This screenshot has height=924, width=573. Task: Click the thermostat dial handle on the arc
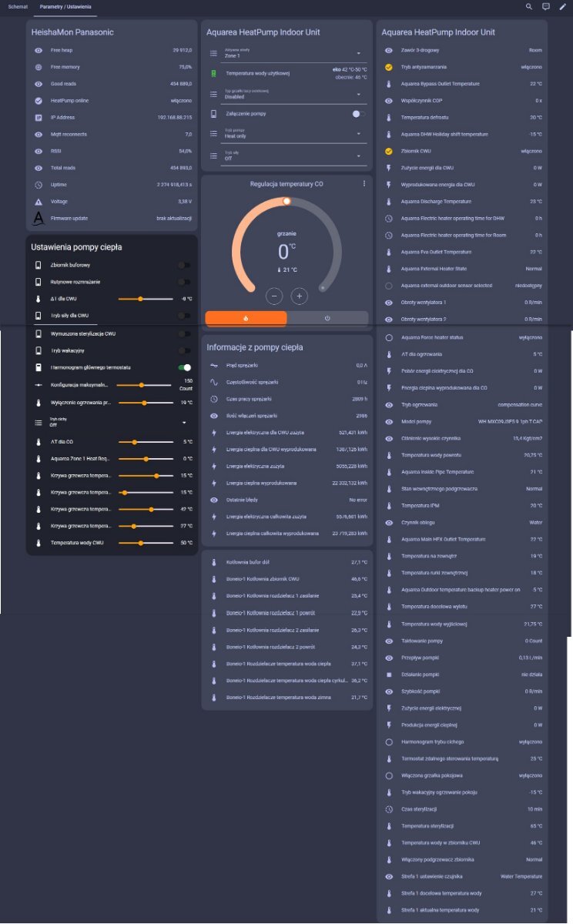(x=286, y=201)
